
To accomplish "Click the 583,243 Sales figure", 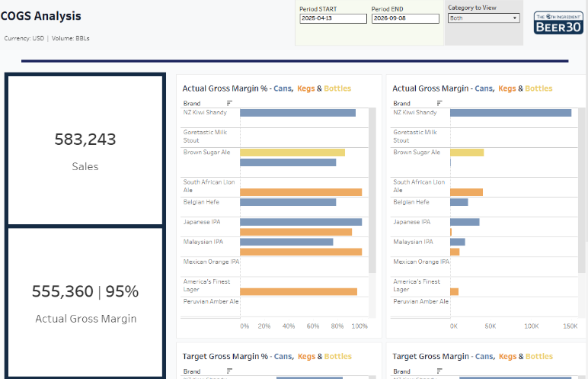I will (85, 140).
